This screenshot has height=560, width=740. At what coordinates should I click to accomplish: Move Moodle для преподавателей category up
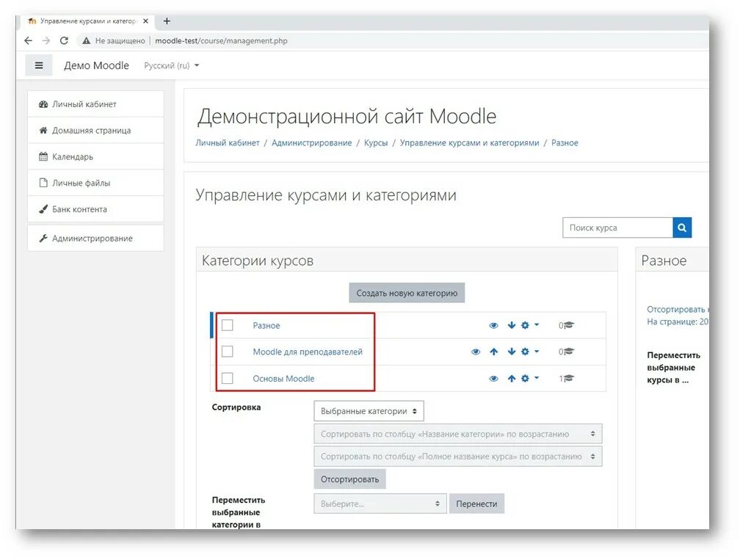click(x=493, y=352)
